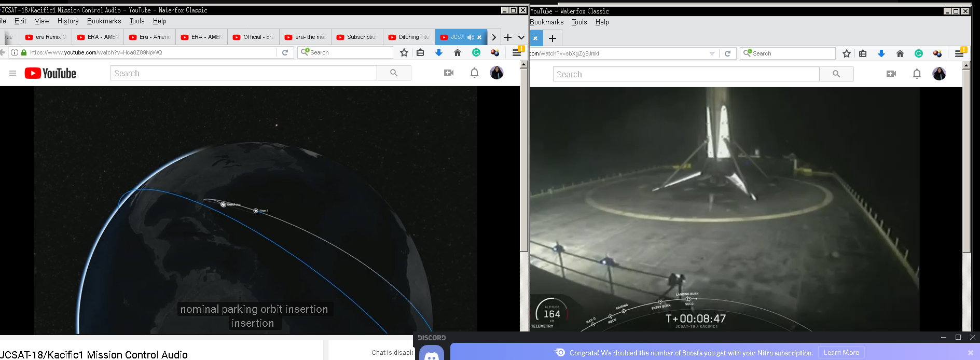Bookmark page star in right window

pyautogui.click(x=847, y=53)
